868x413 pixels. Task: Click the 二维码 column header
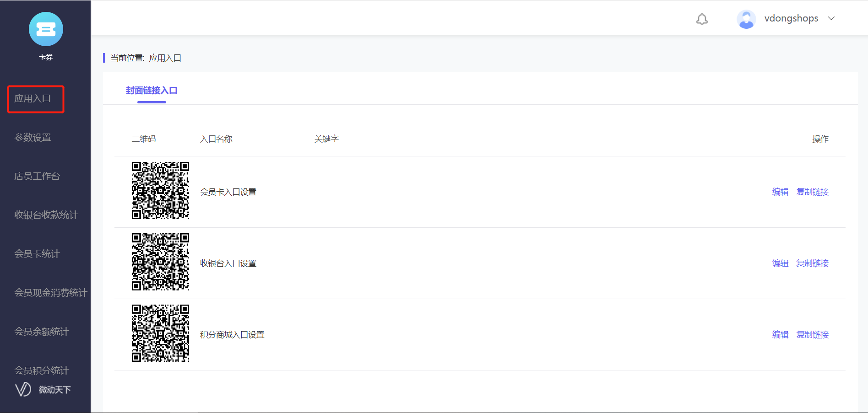[x=144, y=139]
